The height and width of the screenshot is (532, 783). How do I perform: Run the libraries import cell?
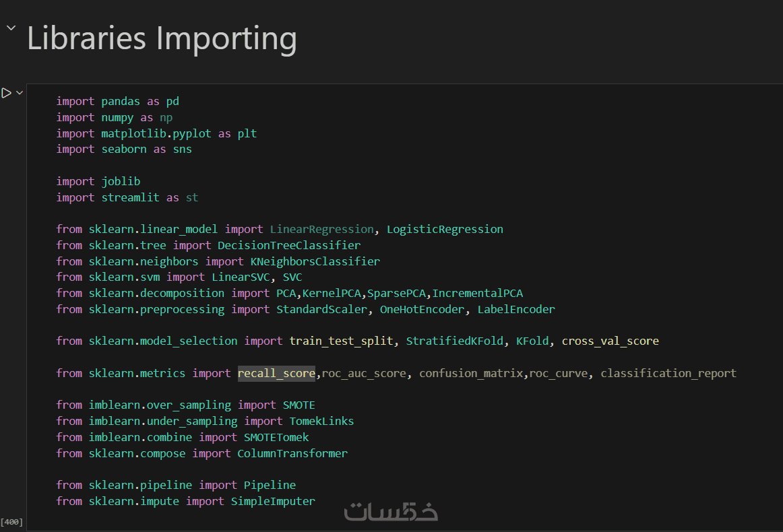[6, 93]
